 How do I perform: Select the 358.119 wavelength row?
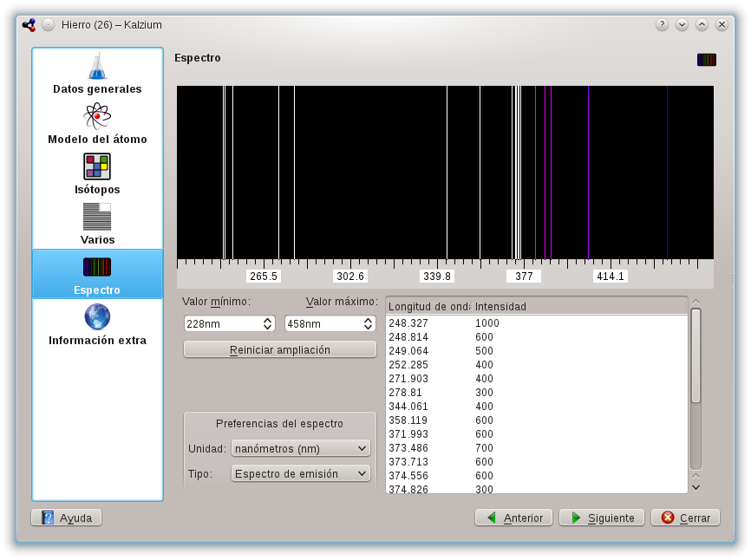[x=537, y=420]
